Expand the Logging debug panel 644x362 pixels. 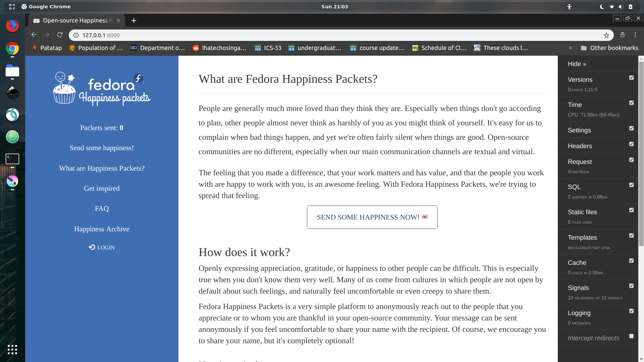pyautogui.click(x=579, y=313)
